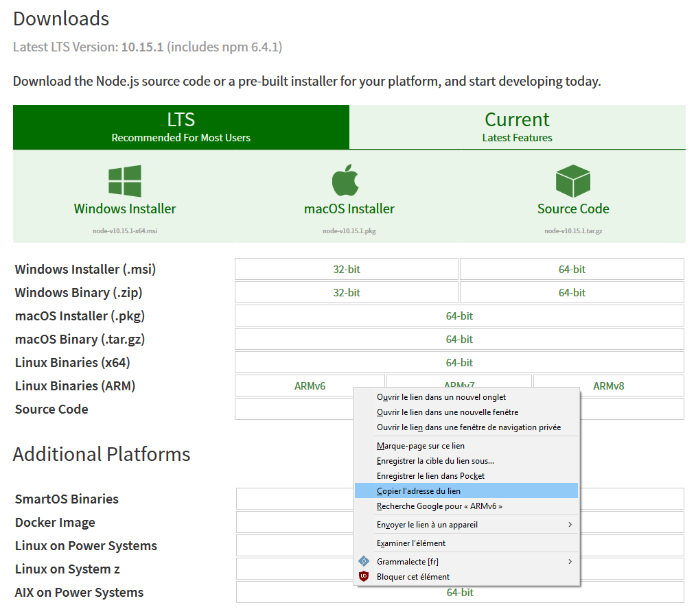Select 'Enregistrer le lien dans Pocket'

466,476
